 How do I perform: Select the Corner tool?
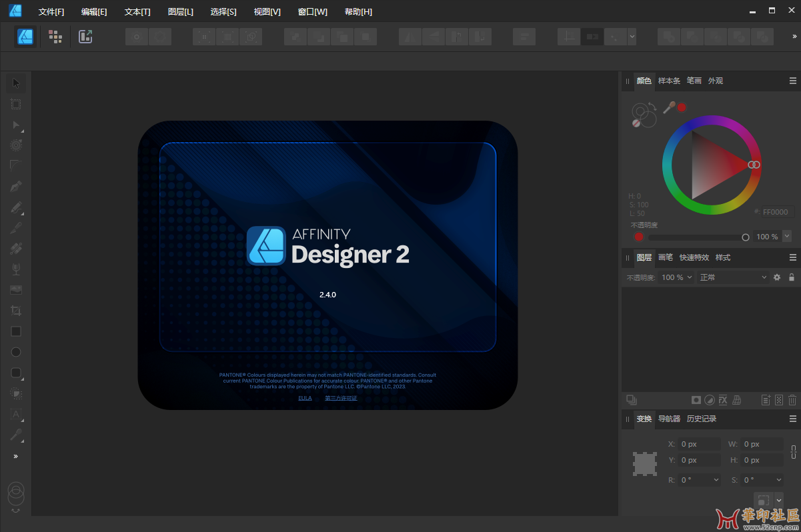[x=16, y=165]
